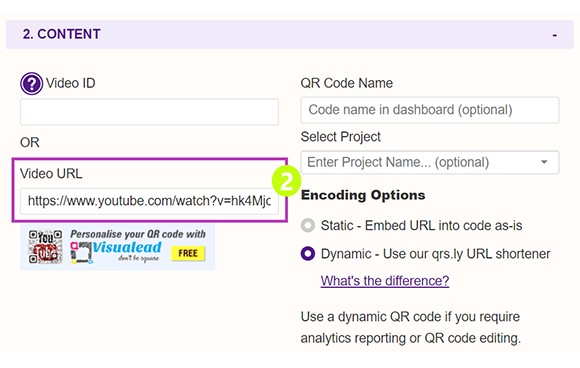Viewport: 580px width, 368px height.
Task: Click the Video URL label
Action: coord(51,173)
